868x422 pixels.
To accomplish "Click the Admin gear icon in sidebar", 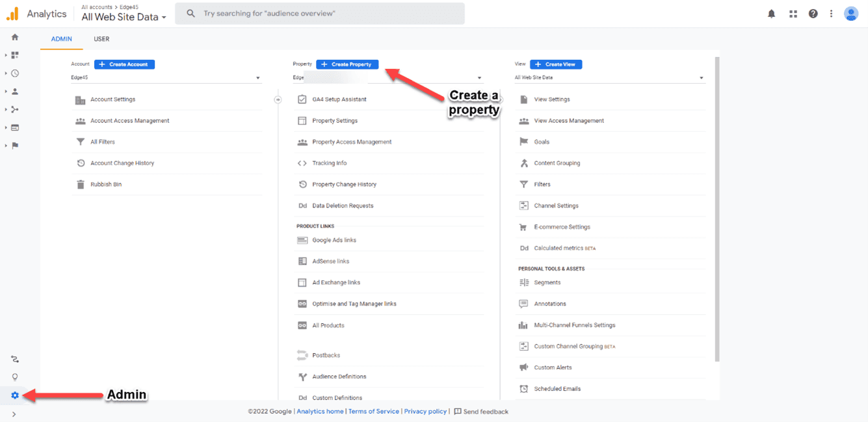I will click(15, 395).
